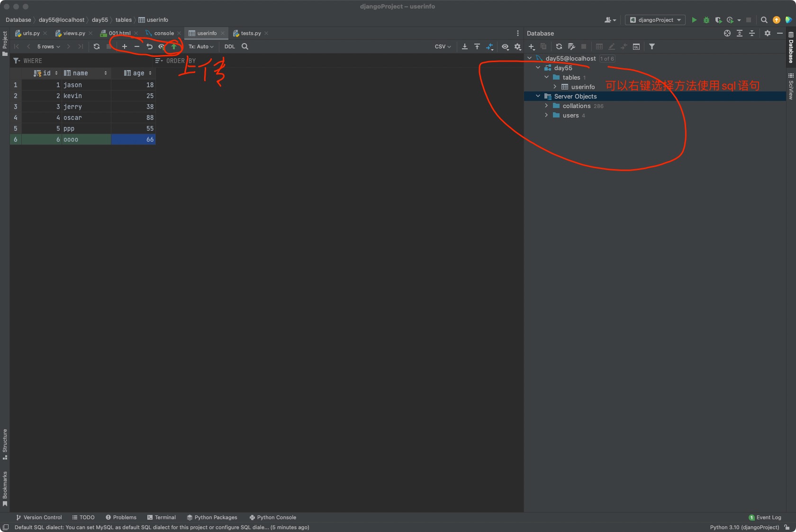Add a new row with the plus icon
Viewport: 796px width, 532px height.
point(124,46)
